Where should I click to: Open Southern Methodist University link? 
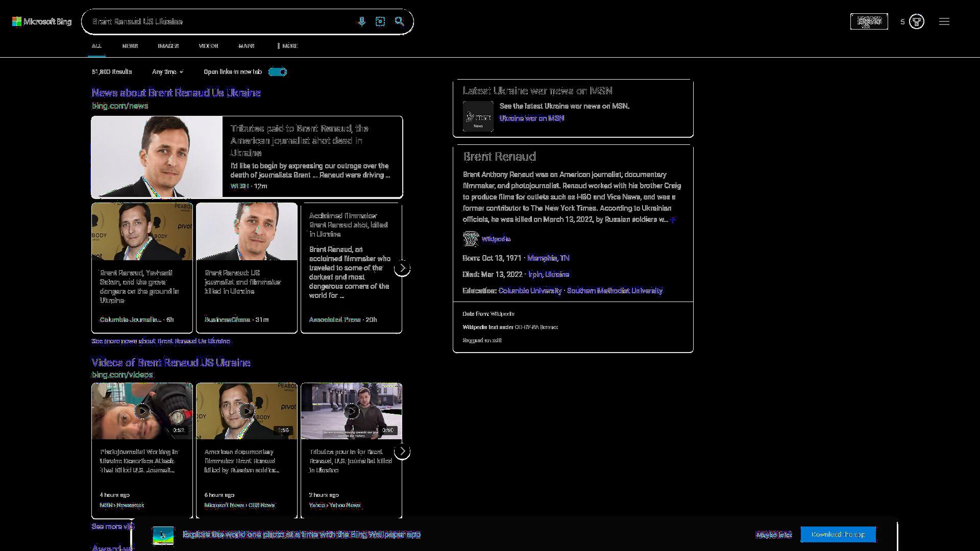click(615, 291)
